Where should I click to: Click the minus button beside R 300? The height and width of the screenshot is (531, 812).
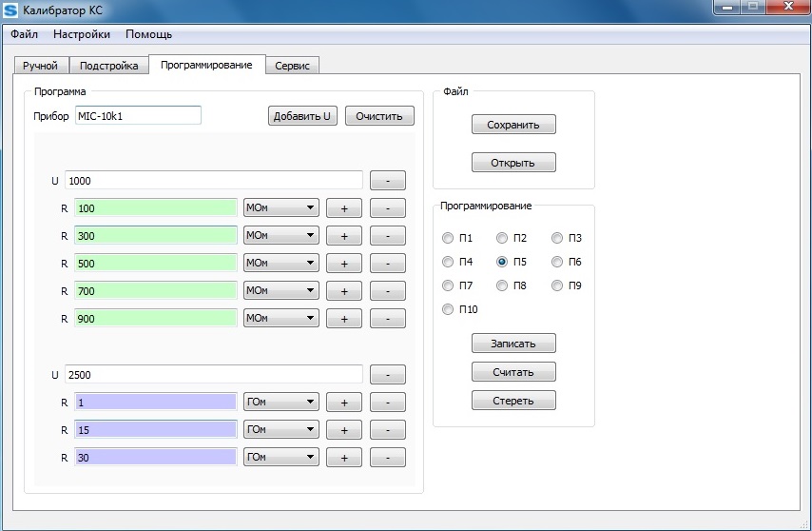pyautogui.click(x=387, y=236)
